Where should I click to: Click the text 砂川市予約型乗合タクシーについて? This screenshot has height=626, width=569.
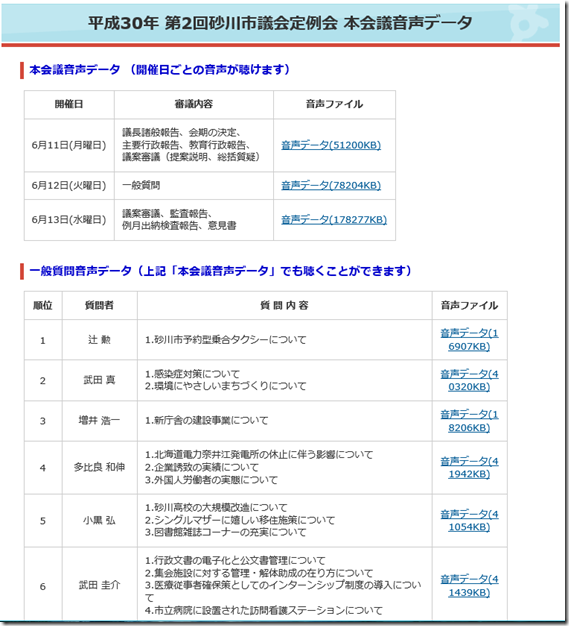pos(230,340)
